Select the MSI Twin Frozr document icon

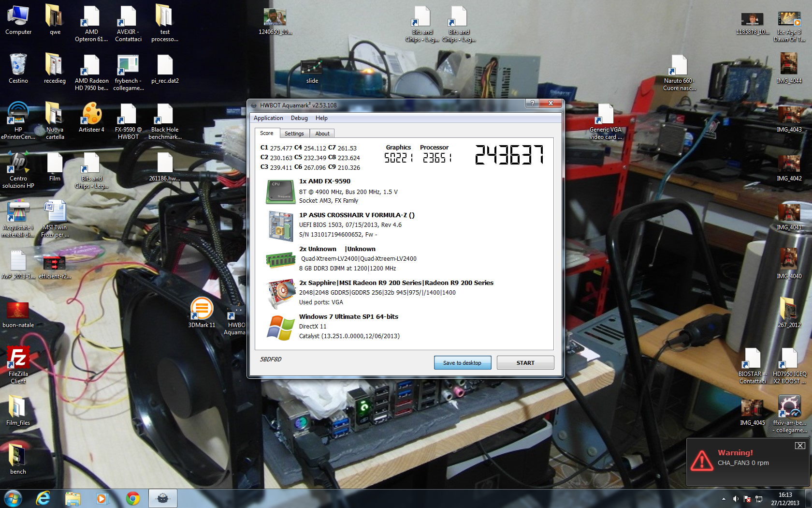point(55,218)
